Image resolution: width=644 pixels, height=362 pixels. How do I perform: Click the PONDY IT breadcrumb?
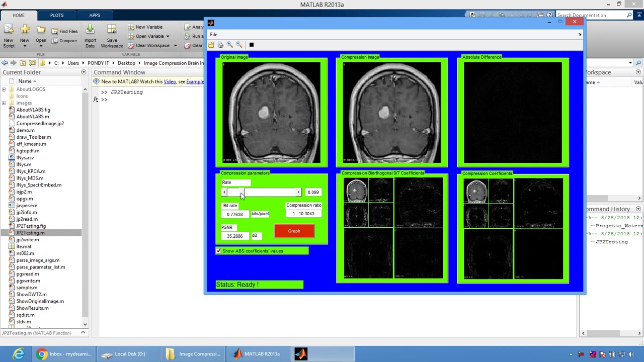tap(98, 63)
